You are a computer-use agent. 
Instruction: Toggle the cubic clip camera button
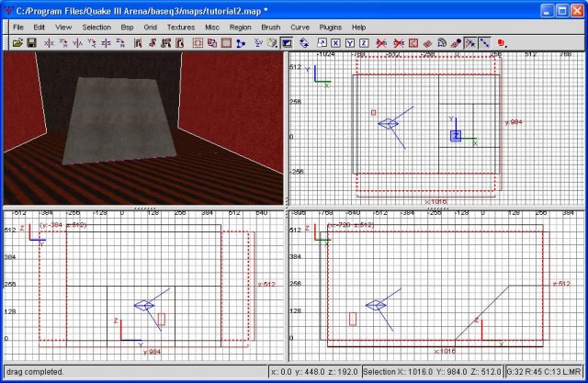287,43
